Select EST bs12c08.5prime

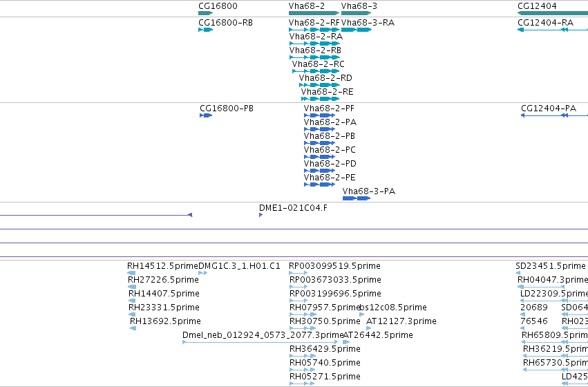[x=393, y=308]
